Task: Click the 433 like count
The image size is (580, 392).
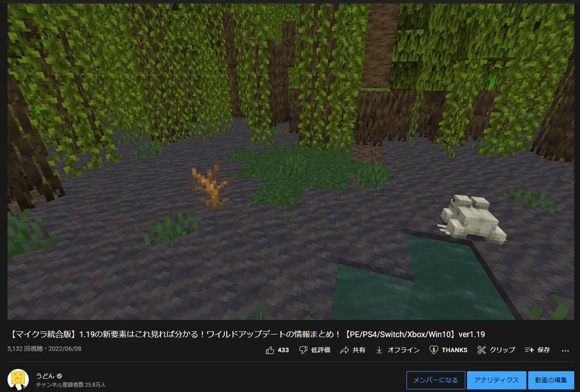Action: click(284, 350)
